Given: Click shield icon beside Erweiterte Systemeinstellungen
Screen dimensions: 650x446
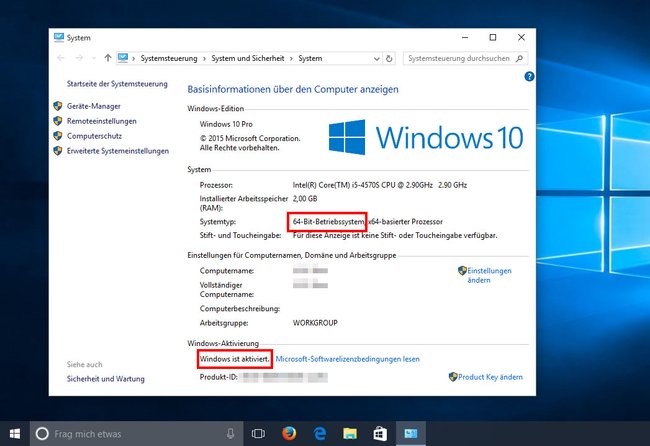Looking at the screenshot, I should click(x=58, y=151).
